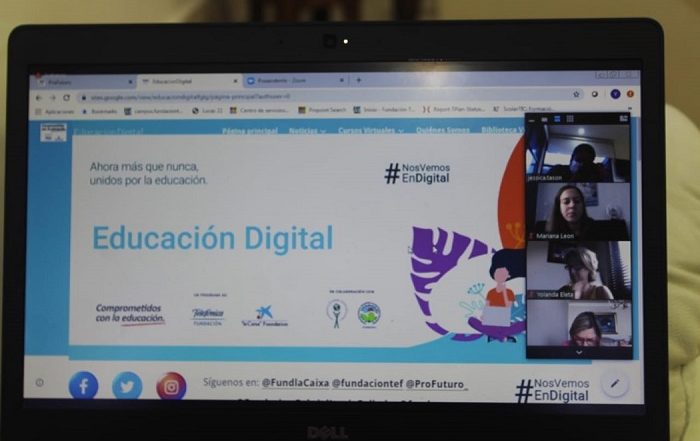This screenshot has height=441, width=700.
Task: Open the Instagram social icon
Action: (x=171, y=385)
